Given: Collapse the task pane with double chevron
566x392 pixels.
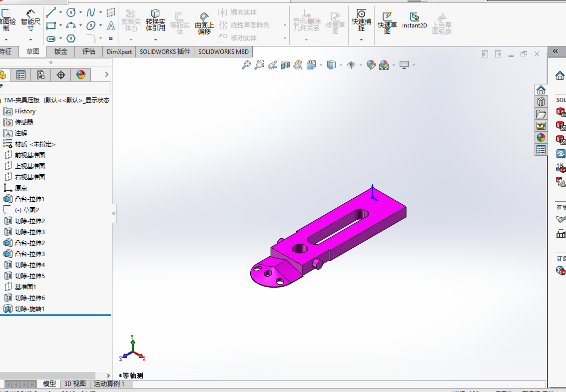Looking at the screenshot, I should point(556,51).
